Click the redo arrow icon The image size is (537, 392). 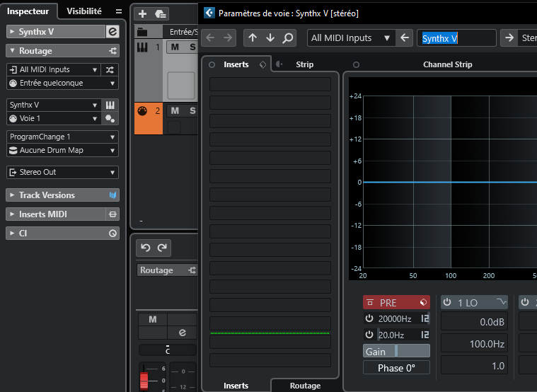[162, 248]
